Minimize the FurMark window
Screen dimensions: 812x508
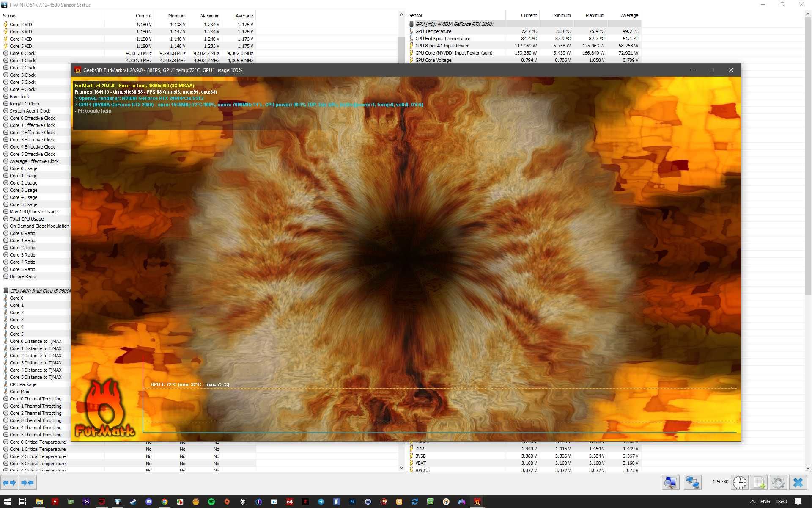coord(693,70)
